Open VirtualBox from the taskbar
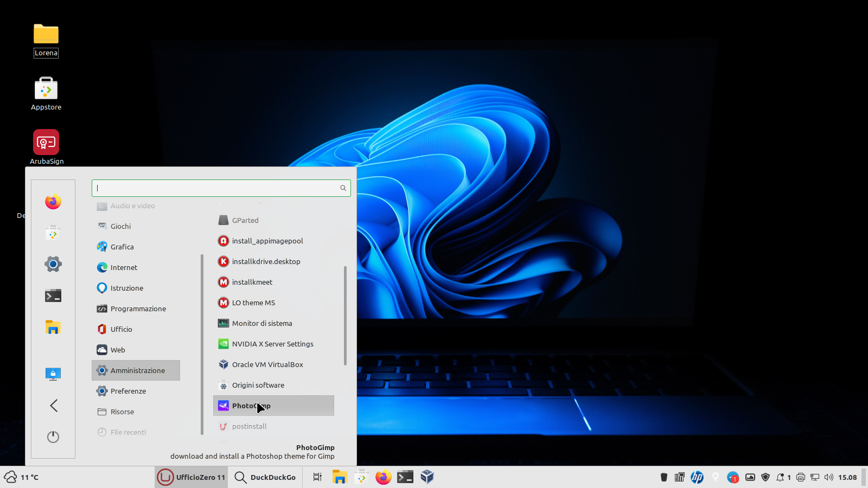 pos(427,477)
